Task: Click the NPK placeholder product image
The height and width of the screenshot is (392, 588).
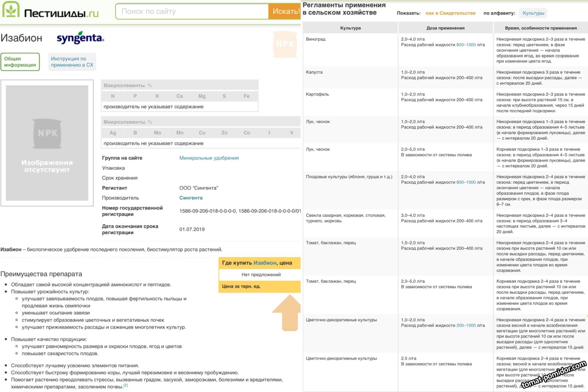Action: 47,143
